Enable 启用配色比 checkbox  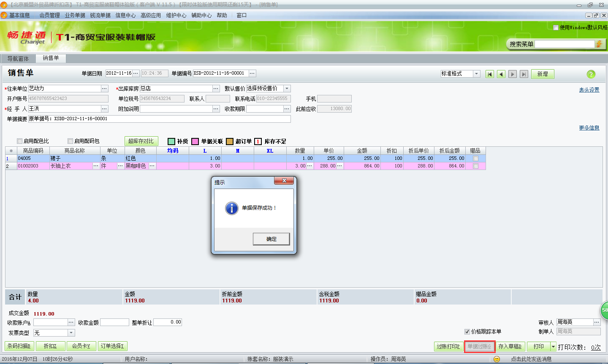(x=19, y=141)
